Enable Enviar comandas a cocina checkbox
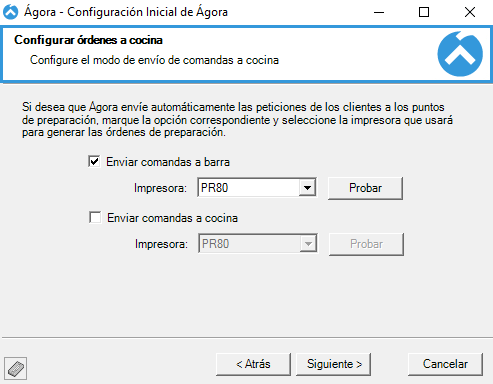Screen dimensions: 493x384 pyautogui.click(x=95, y=218)
